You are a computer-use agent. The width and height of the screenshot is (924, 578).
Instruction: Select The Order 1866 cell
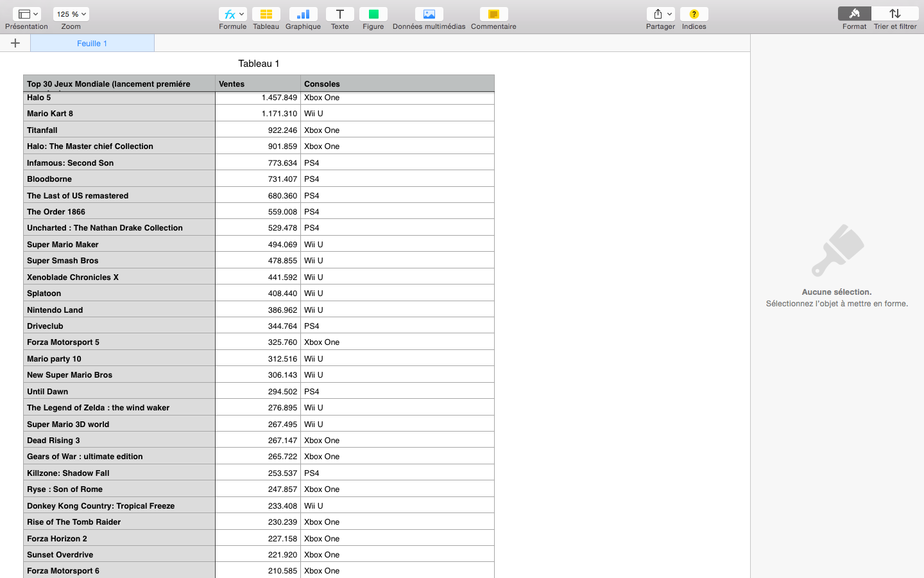[119, 211]
